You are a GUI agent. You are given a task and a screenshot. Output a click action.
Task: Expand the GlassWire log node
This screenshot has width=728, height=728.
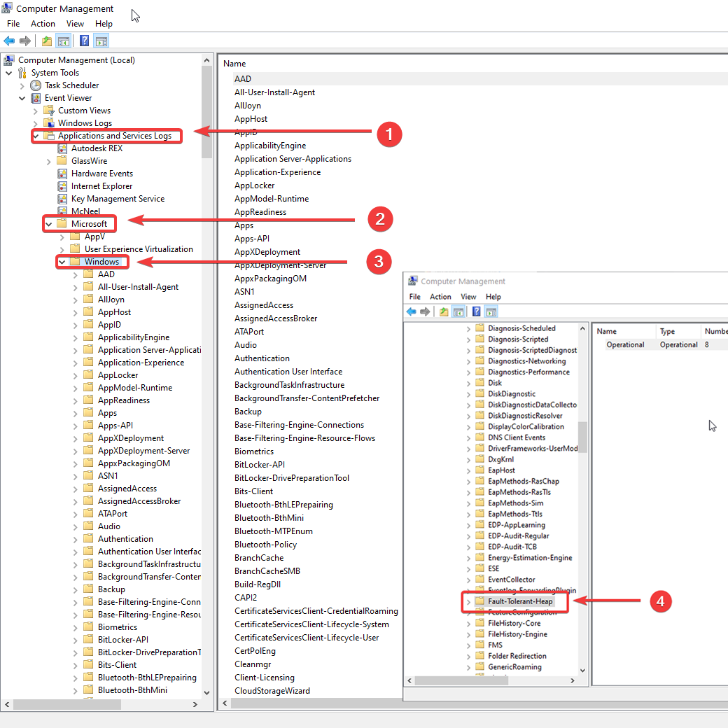[49, 161]
